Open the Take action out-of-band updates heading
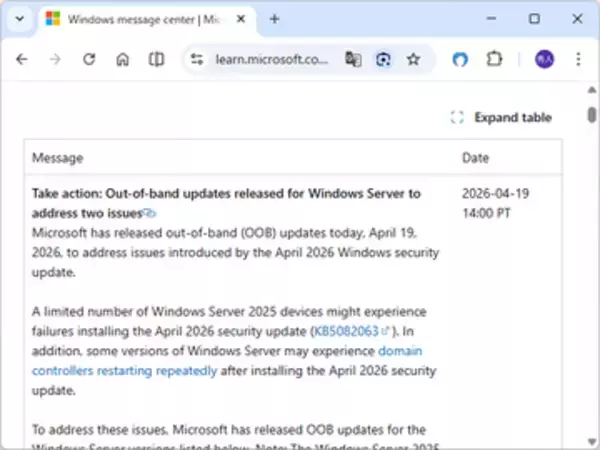The image size is (600, 450). point(226,203)
